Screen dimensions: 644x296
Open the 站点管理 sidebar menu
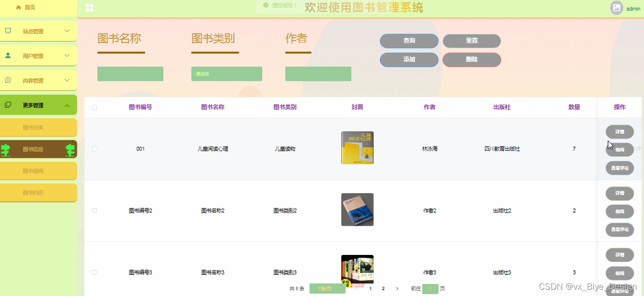point(38,31)
